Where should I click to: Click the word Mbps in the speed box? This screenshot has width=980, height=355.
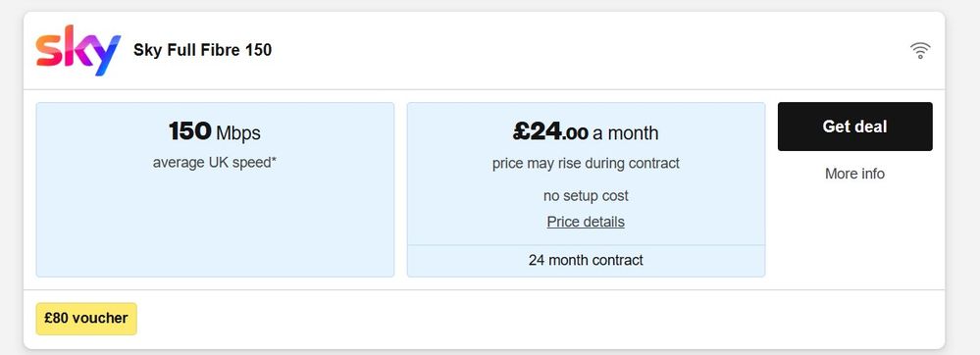pos(238,133)
